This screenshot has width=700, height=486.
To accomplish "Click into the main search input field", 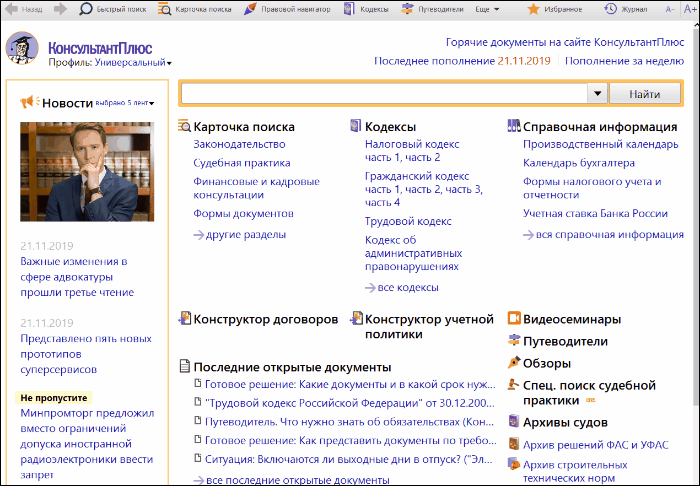I will [384, 94].
